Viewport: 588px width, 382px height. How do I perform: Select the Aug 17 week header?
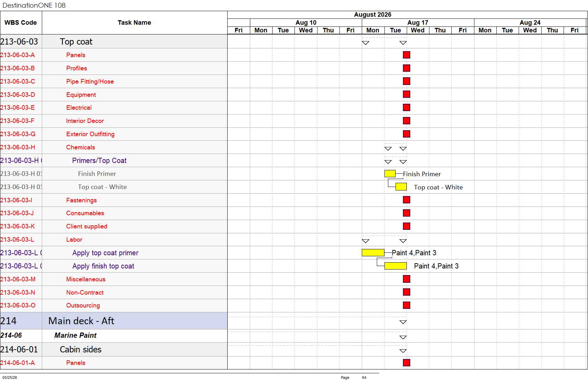click(x=418, y=23)
